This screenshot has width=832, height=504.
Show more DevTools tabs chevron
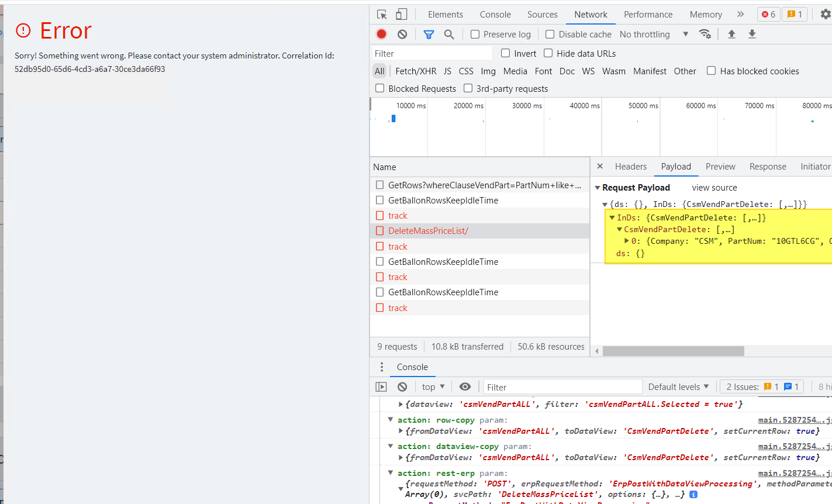tap(741, 14)
